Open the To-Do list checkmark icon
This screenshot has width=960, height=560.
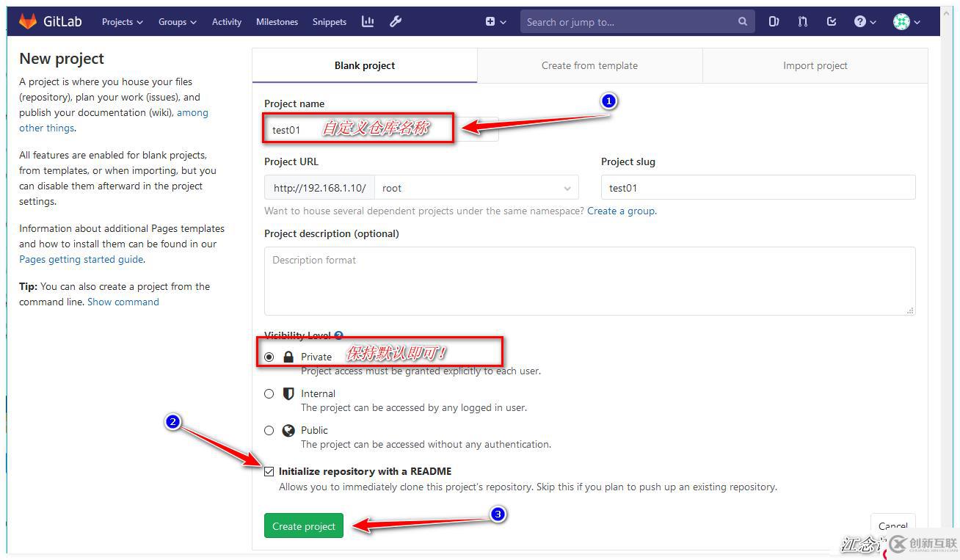[x=832, y=22]
